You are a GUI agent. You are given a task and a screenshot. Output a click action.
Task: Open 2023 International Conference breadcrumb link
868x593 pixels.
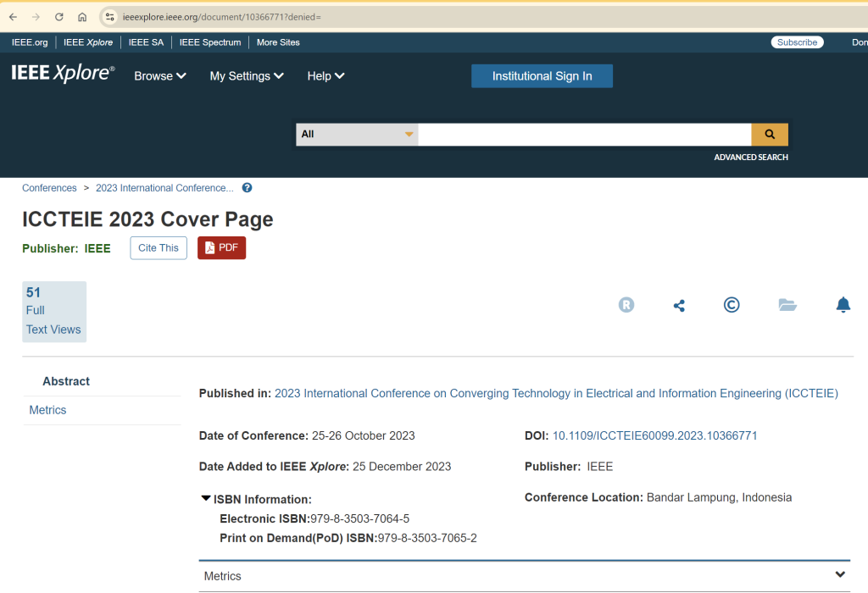point(164,188)
